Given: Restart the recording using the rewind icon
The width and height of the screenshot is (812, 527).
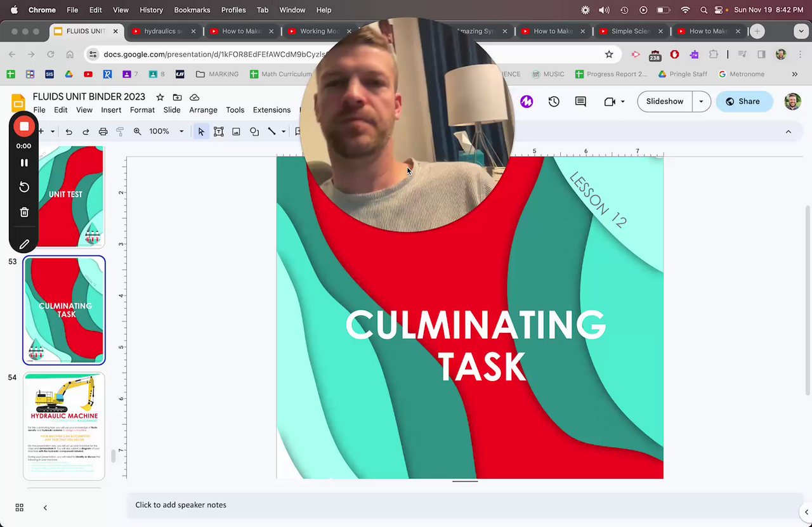Looking at the screenshot, I should tap(24, 187).
